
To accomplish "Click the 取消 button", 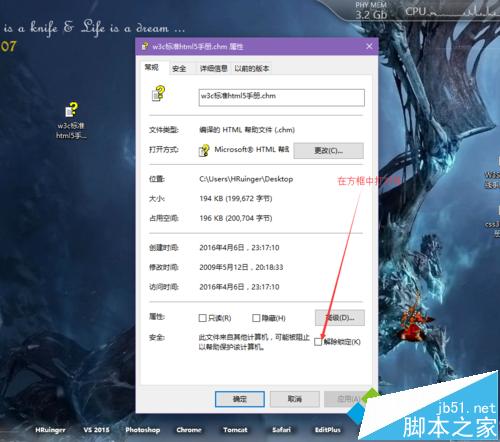I will [295, 399].
